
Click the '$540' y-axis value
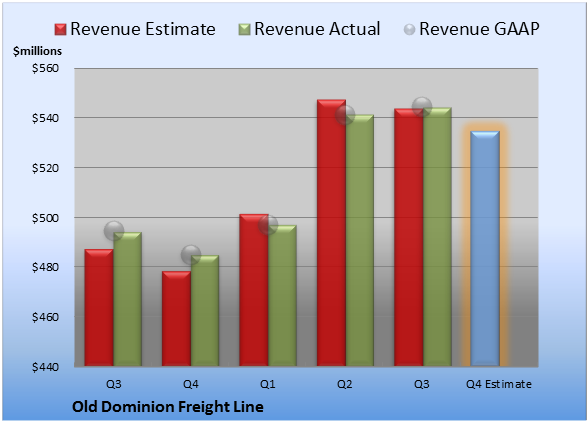pos(45,118)
